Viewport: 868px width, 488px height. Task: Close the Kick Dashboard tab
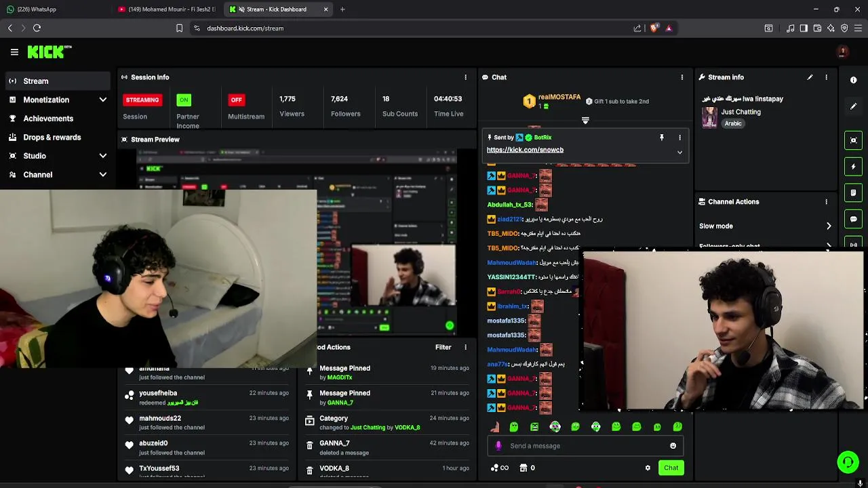pyautogui.click(x=326, y=9)
